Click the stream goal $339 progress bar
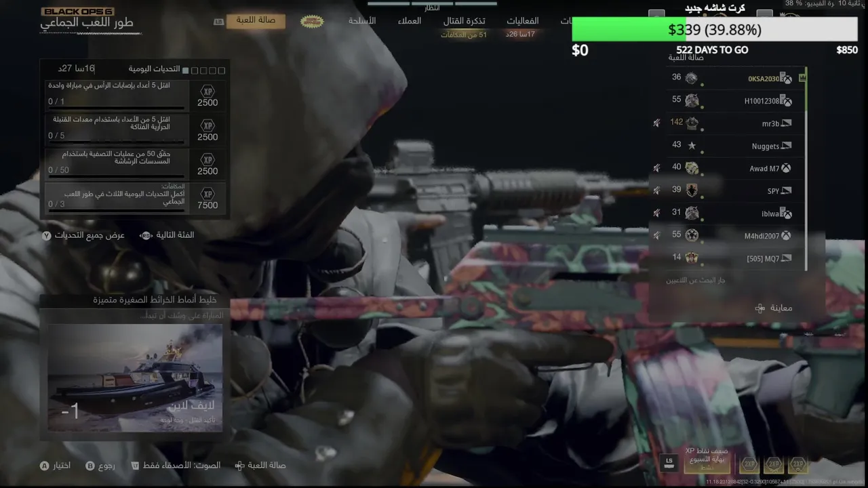 click(x=715, y=30)
